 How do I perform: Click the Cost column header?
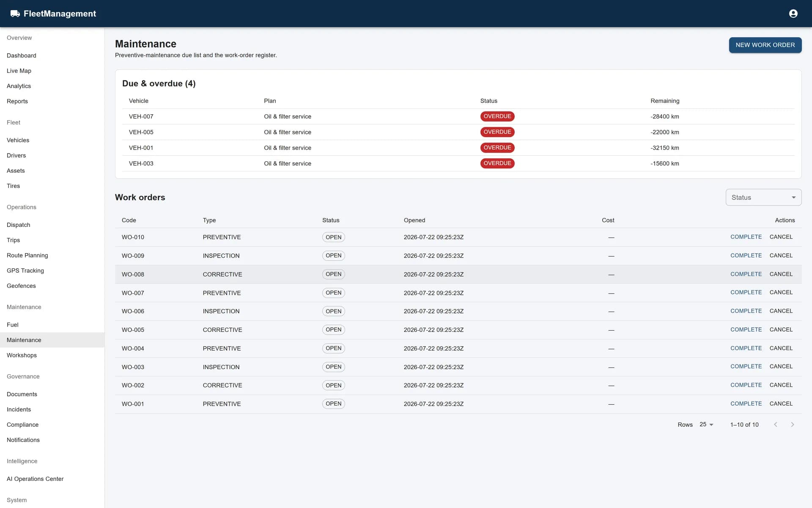coord(608,220)
